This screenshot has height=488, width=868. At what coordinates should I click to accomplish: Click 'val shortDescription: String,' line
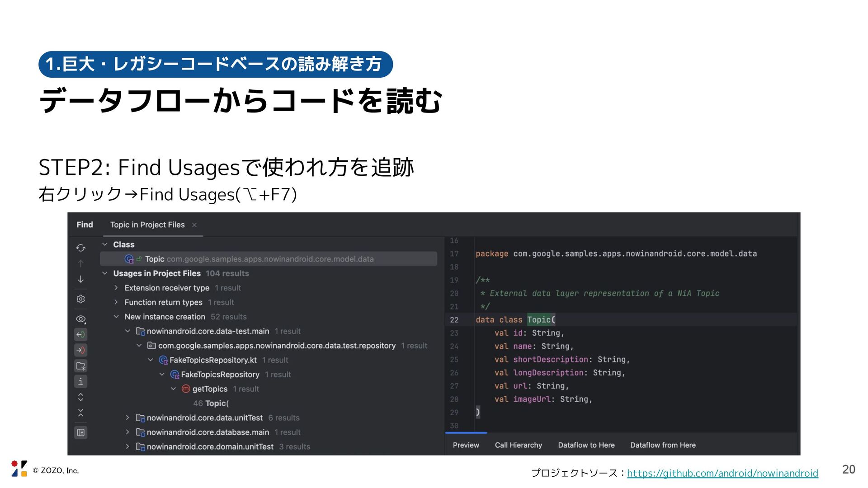point(562,359)
